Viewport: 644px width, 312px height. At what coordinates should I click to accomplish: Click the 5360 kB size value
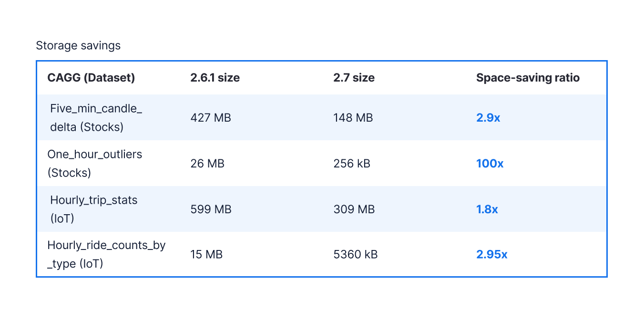356,255
